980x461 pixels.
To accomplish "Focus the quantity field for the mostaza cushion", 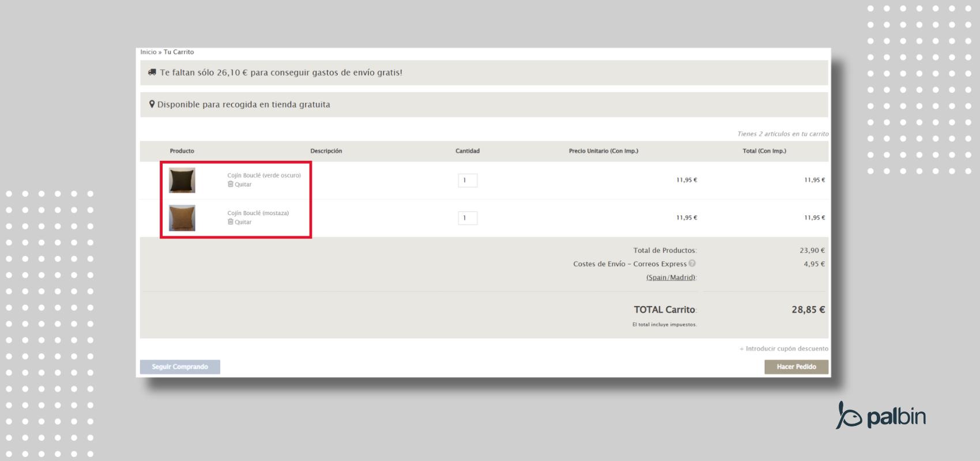I will point(468,218).
